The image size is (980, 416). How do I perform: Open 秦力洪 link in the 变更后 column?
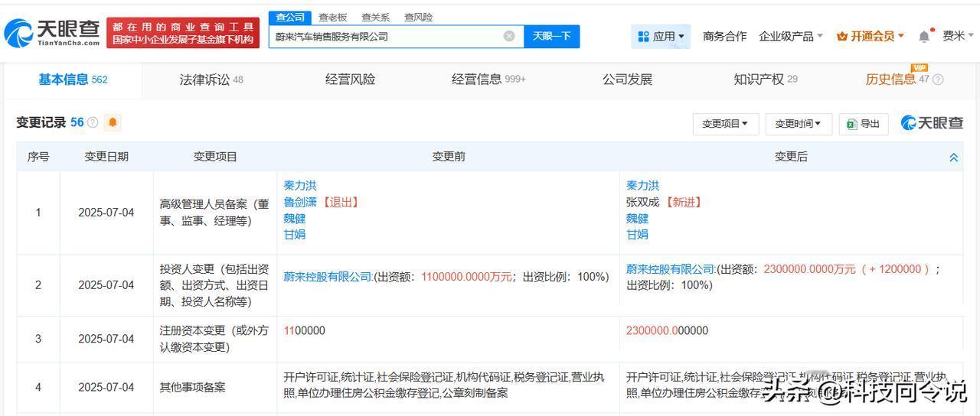[642, 186]
